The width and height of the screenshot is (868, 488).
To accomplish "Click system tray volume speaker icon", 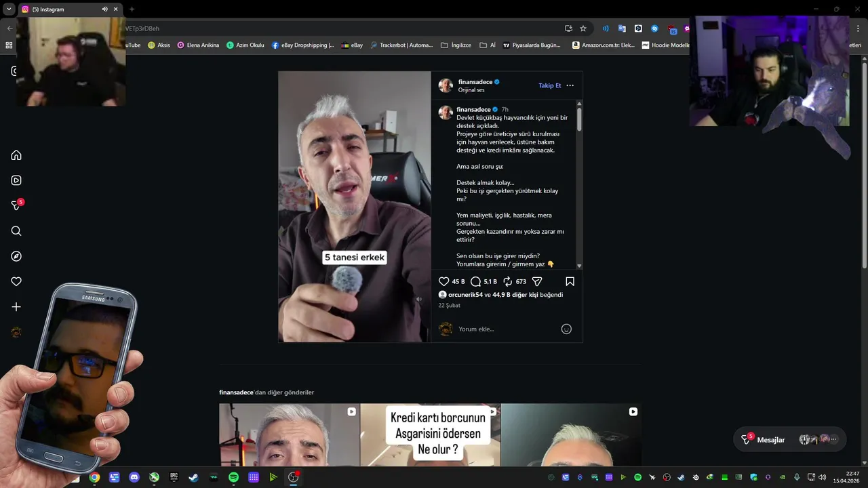I will 822,477.
